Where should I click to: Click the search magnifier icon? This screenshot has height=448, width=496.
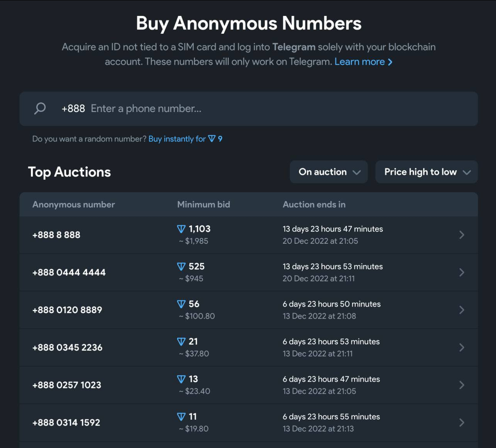pyautogui.click(x=40, y=109)
